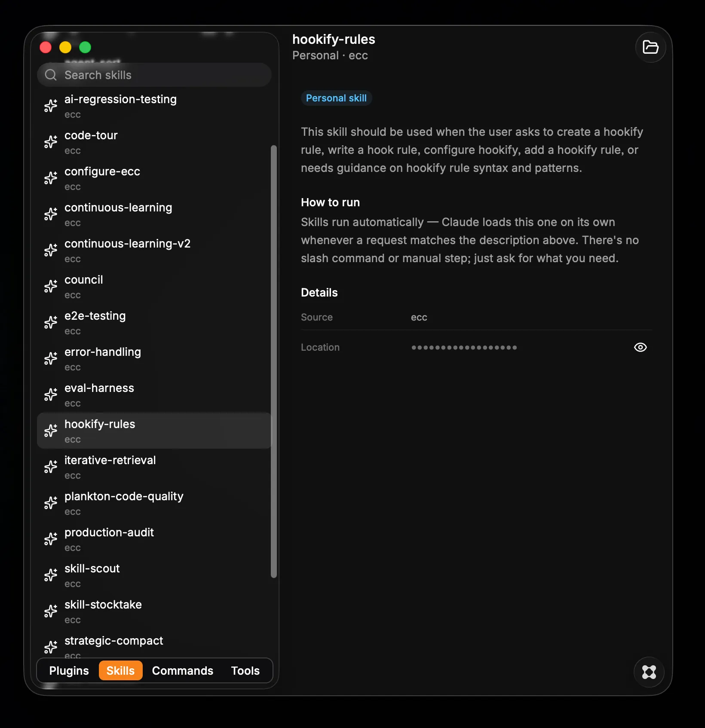
Task: Click the sparkle icon beside production-audit
Action: [x=51, y=539]
